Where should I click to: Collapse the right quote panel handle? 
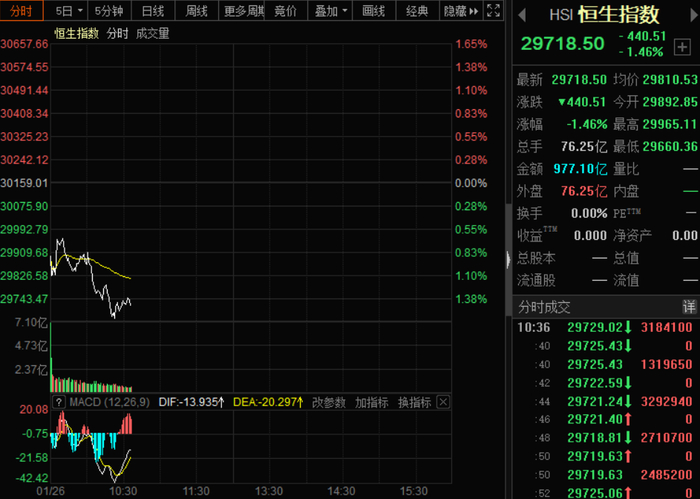[x=508, y=259]
